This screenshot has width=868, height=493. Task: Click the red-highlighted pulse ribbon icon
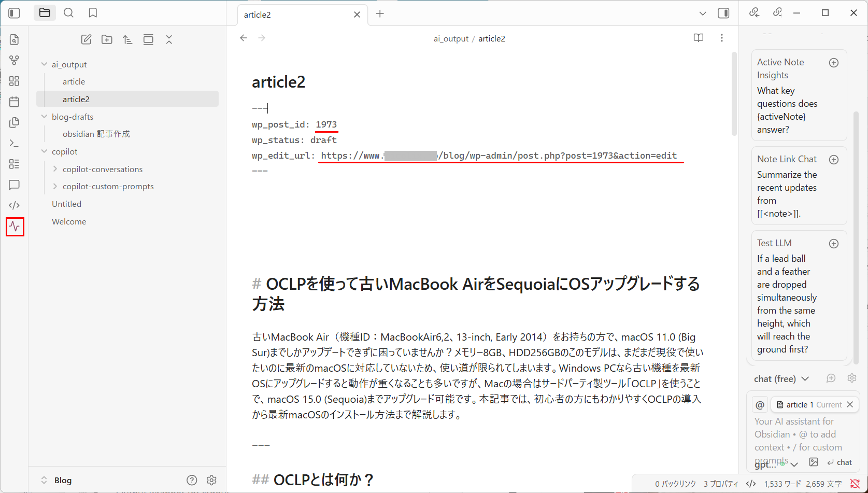[x=15, y=227]
